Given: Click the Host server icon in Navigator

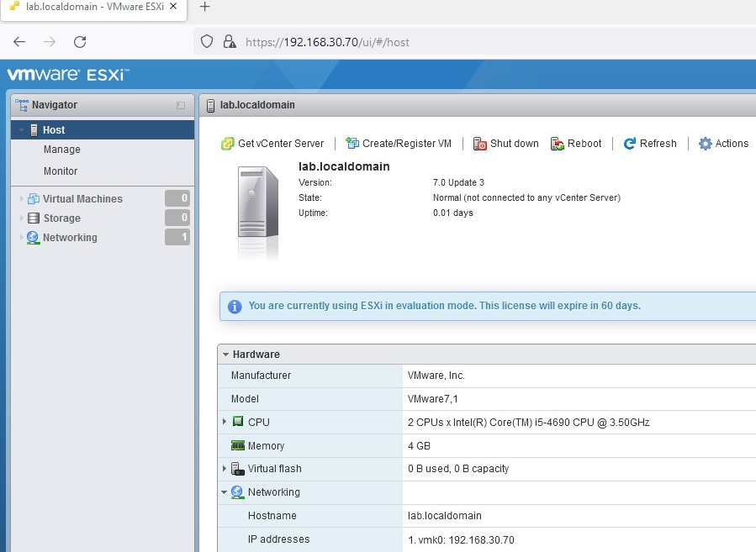Looking at the screenshot, I should (34, 130).
